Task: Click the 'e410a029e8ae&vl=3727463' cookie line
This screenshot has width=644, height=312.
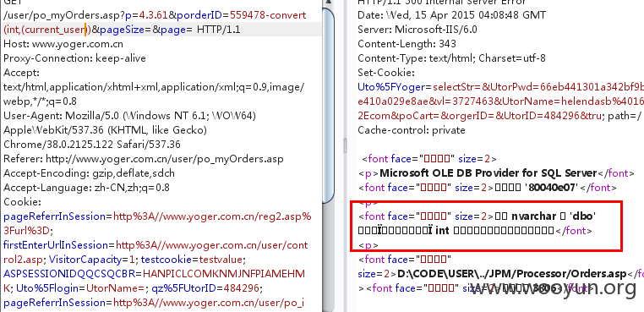Action: pos(500,101)
